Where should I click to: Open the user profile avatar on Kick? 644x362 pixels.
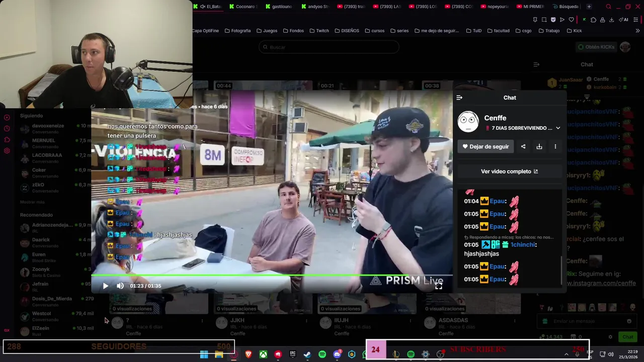[625, 47]
